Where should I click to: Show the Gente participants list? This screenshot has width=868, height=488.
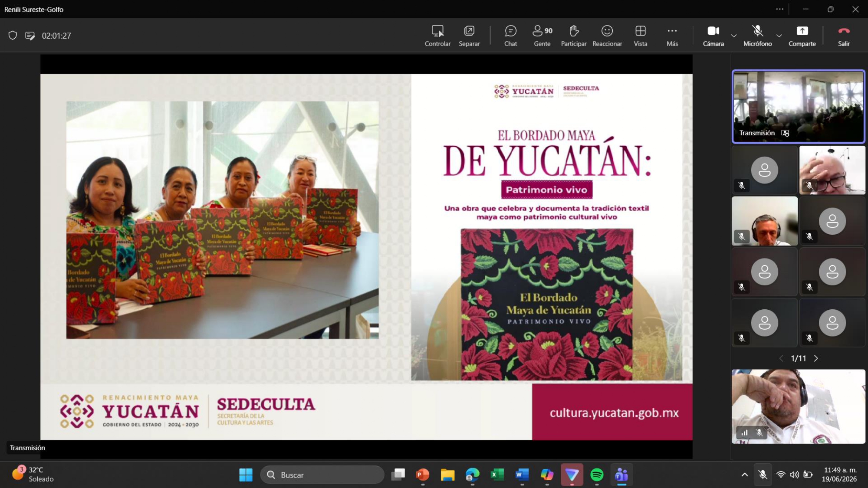(x=542, y=36)
